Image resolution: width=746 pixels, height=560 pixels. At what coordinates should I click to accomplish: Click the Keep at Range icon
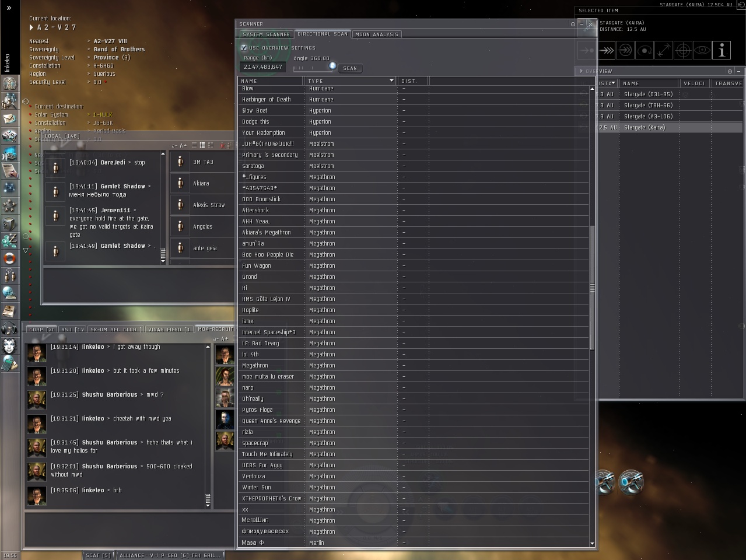[664, 51]
